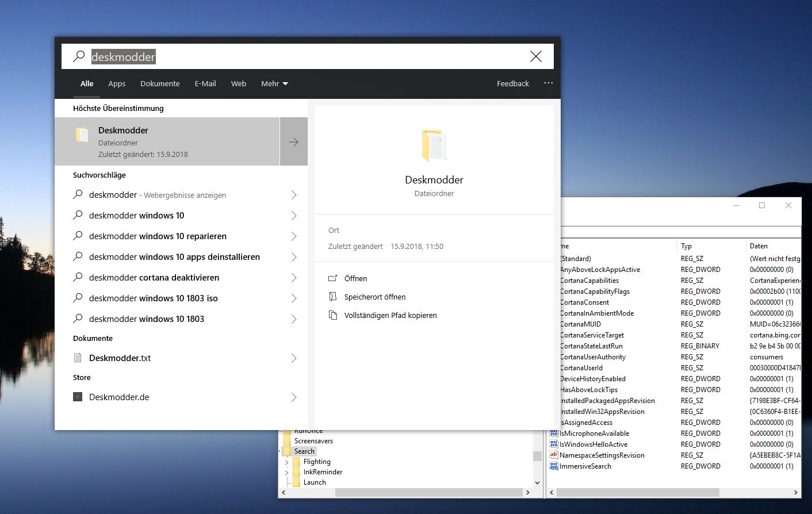
Task: Click the search box containing deskmodder
Action: click(x=308, y=56)
